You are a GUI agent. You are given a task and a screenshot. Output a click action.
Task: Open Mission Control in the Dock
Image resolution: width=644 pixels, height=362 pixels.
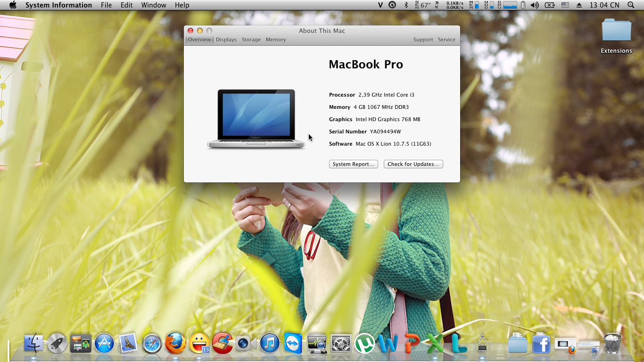[x=81, y=343]
